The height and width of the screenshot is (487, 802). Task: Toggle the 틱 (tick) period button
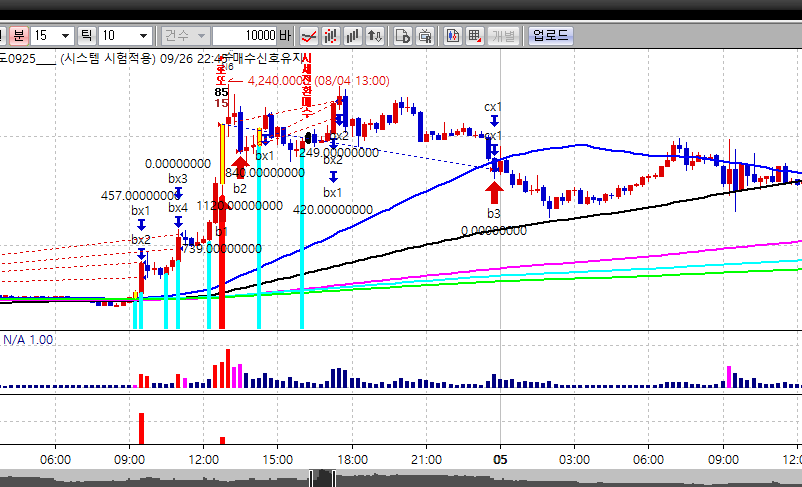[x=87, y=35]
